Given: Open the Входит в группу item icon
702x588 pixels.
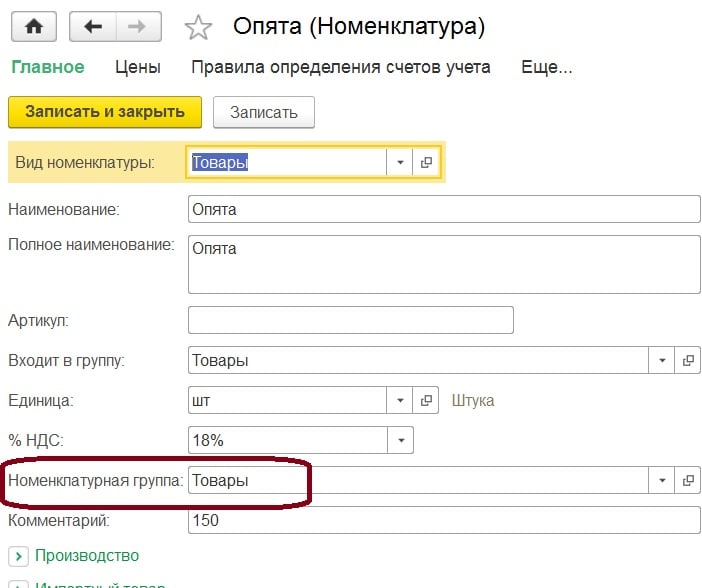Looking at the screenshot, I should coord(688,360).
